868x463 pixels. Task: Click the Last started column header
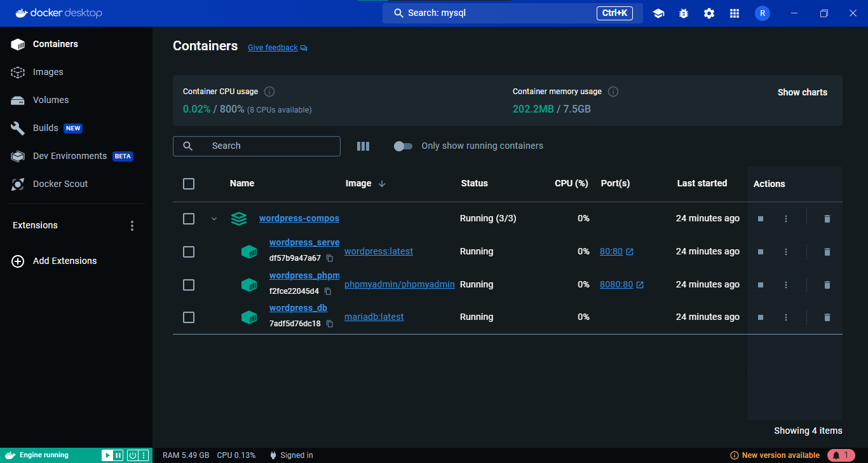pos(702,184)
